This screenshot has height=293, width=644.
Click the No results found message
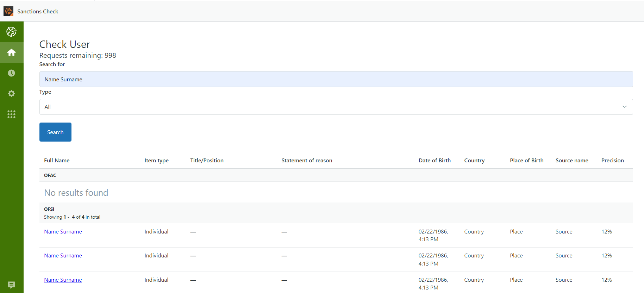click(x=76, y=193)
